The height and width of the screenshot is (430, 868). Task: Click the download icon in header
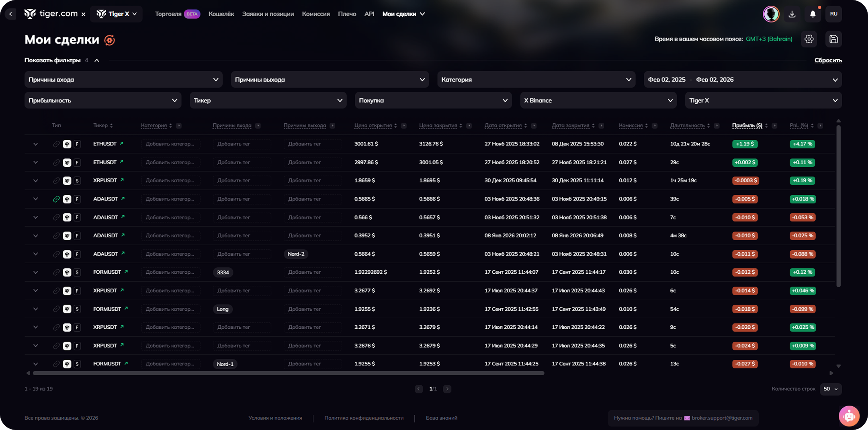[x=792, y=14]
